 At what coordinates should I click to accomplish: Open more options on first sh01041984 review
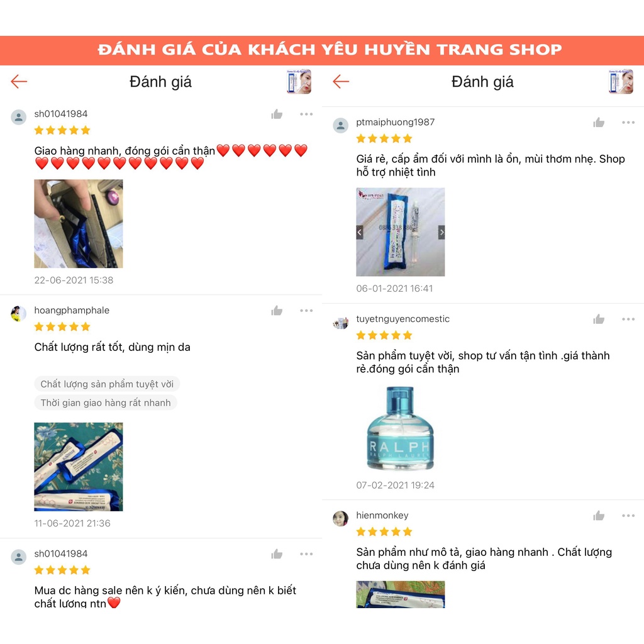point(306,114)
